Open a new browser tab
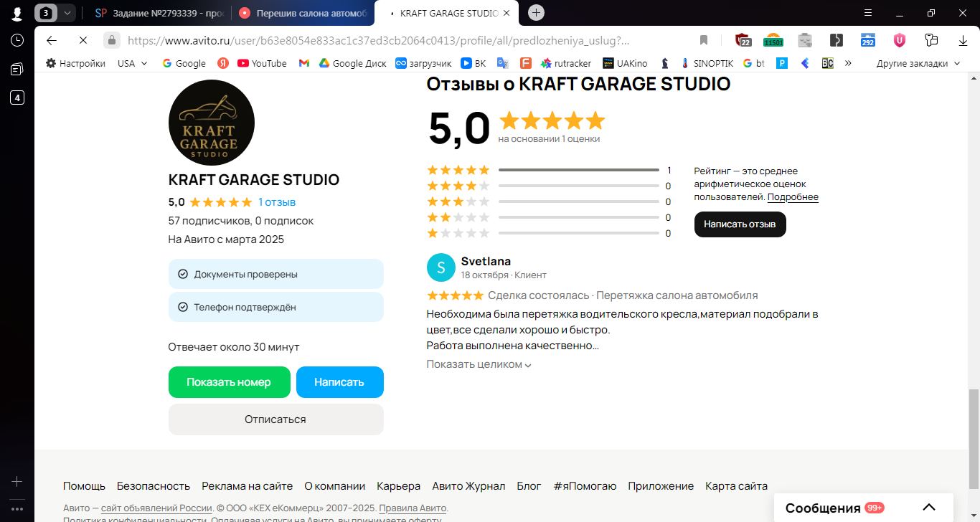This screenshot has width=980, height=522. [536, 13]
